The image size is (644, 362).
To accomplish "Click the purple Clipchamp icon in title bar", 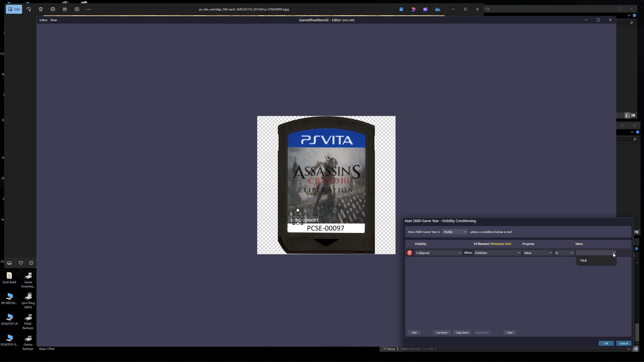I will [x=425, y=9].
